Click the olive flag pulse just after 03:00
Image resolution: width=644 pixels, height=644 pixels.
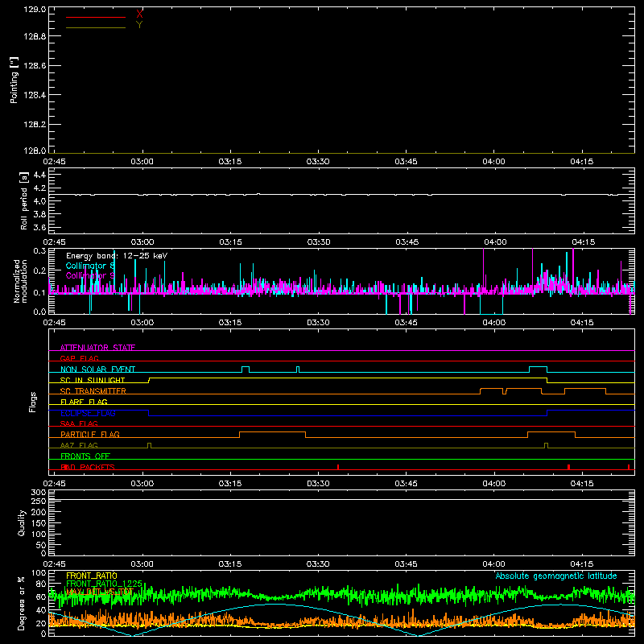[149, 445]
